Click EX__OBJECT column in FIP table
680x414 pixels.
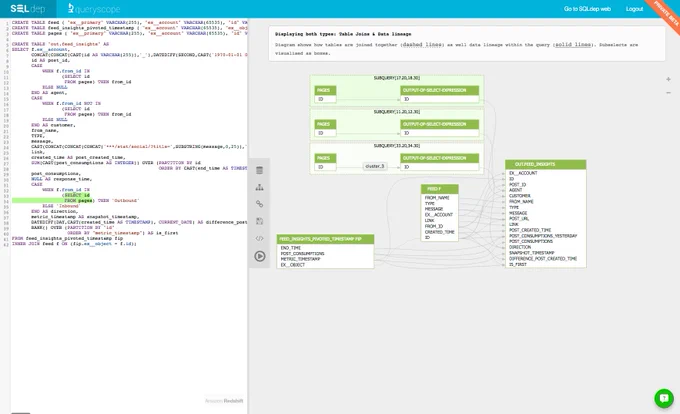pos(293,265)
